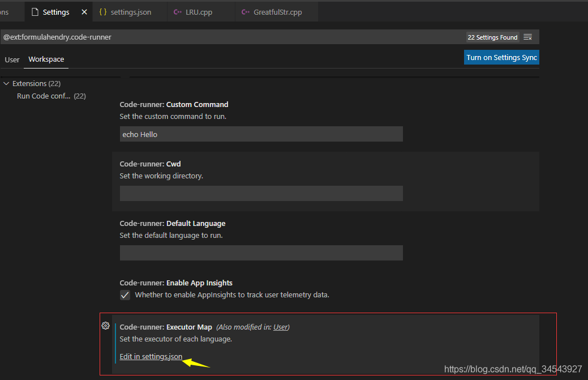The height and width of the screenshot is (380, 588).
Task: Click the LRU.cpp C++ file icon
Action: point(177,12)
